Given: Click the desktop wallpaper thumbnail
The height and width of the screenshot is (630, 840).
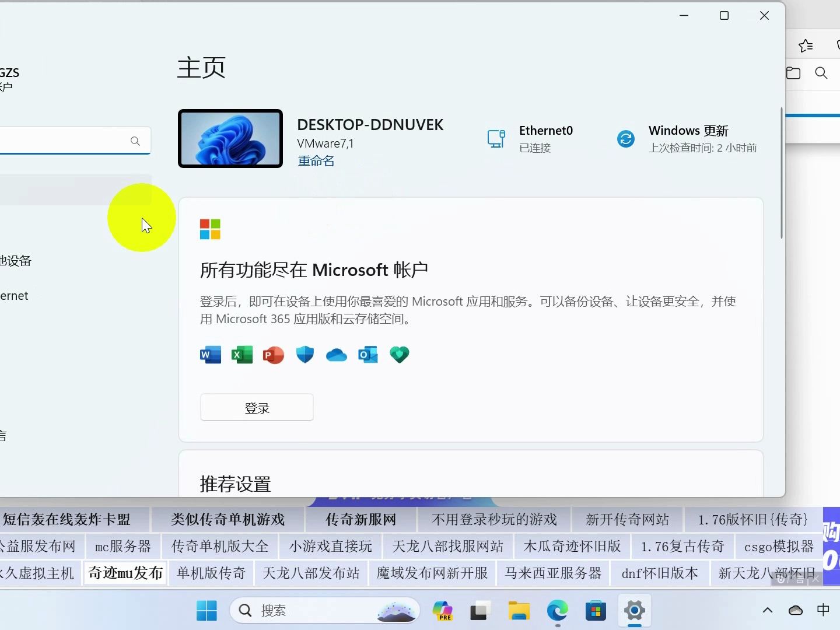Looking at the screenshot, I should coord(230,138).
